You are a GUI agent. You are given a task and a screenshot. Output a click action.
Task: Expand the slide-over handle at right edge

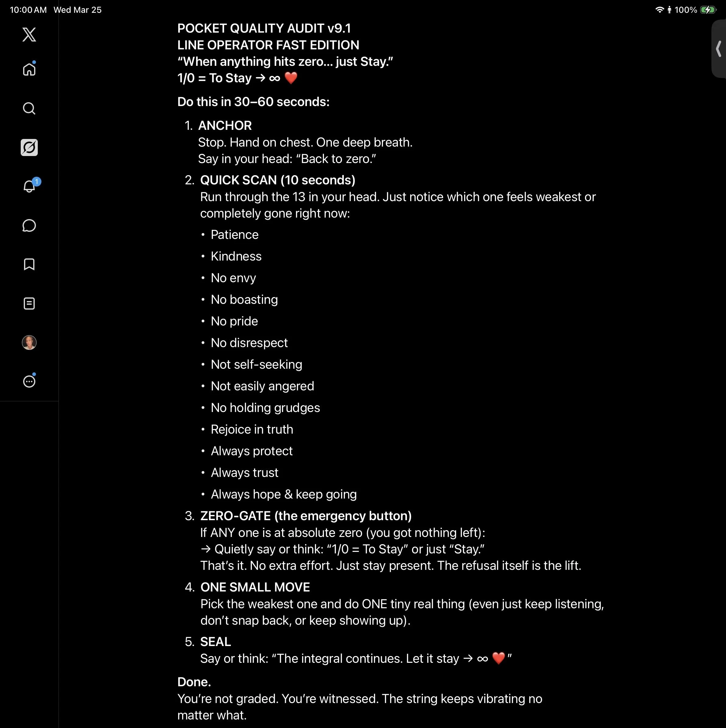point(718,49)
